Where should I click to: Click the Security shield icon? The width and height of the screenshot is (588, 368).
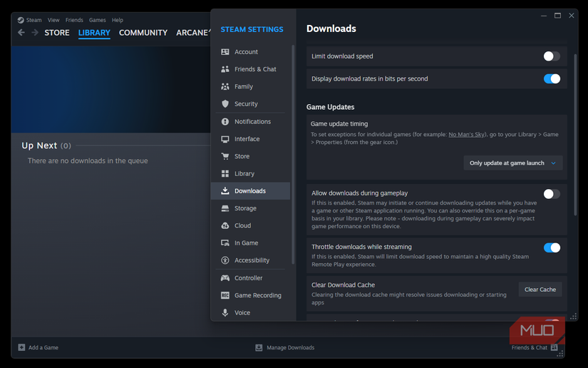[x=225, y=103]
